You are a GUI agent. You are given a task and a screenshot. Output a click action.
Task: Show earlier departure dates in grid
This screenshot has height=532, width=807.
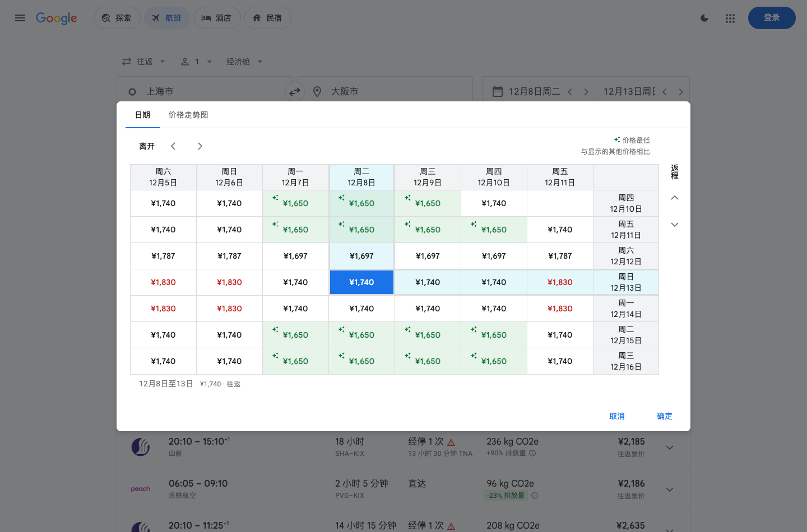pyautogui.click(x=173, y=146)
